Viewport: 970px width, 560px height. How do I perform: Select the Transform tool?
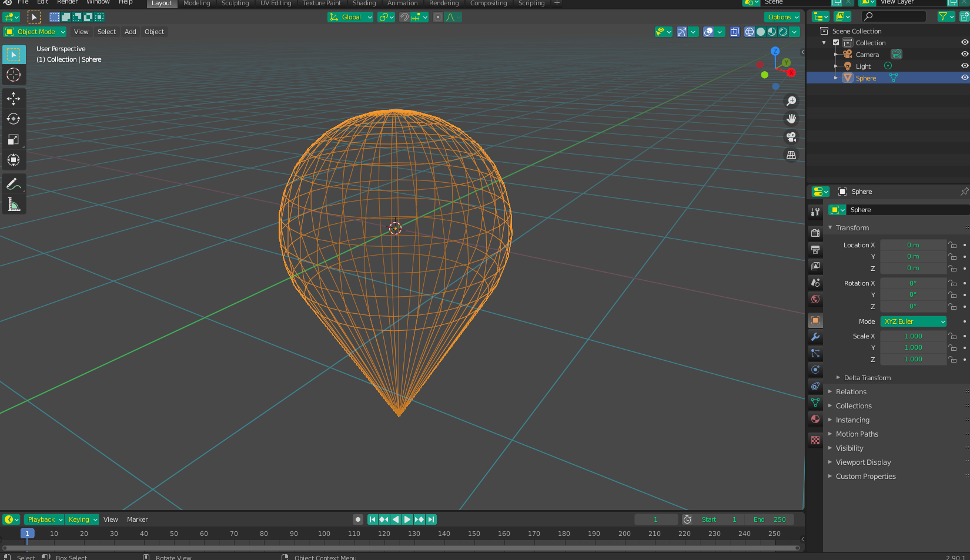tap(14, 160)
